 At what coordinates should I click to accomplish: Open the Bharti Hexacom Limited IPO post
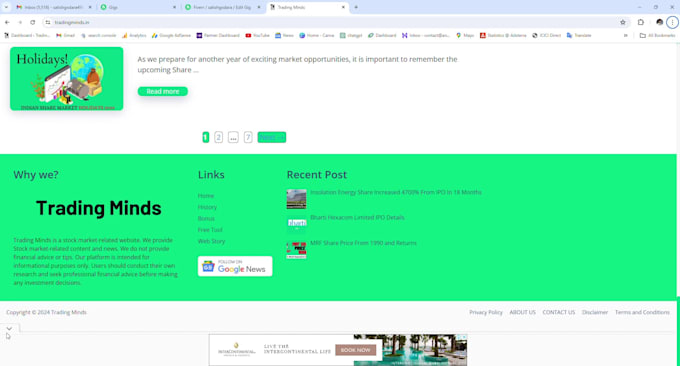pos(357,217)
